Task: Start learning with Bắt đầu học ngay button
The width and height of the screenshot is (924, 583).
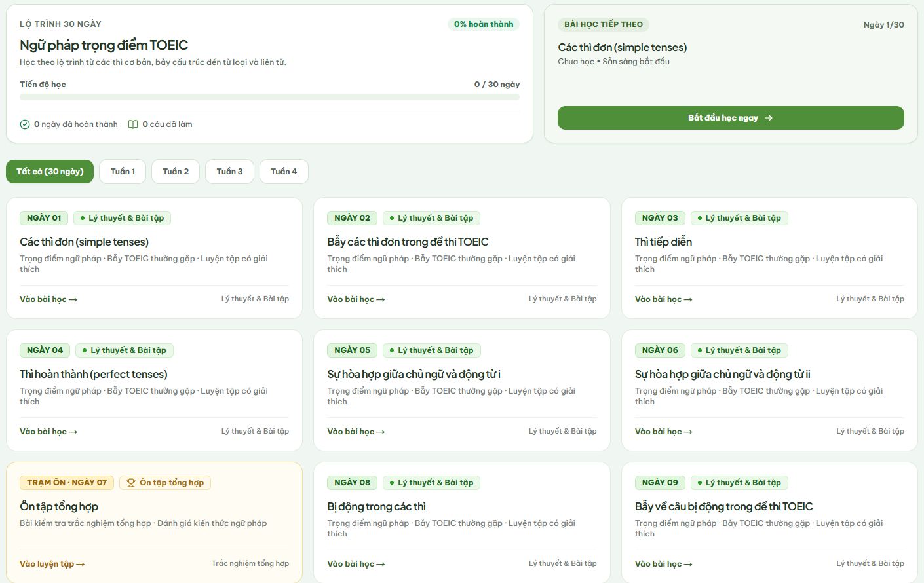Action: pyautogui.click(x=731, y=118)
